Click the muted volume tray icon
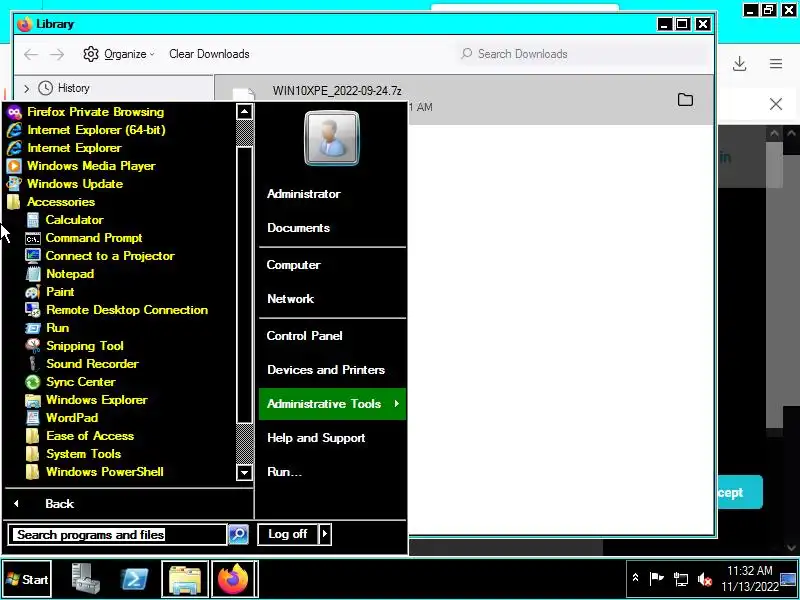 coord(705,579)
